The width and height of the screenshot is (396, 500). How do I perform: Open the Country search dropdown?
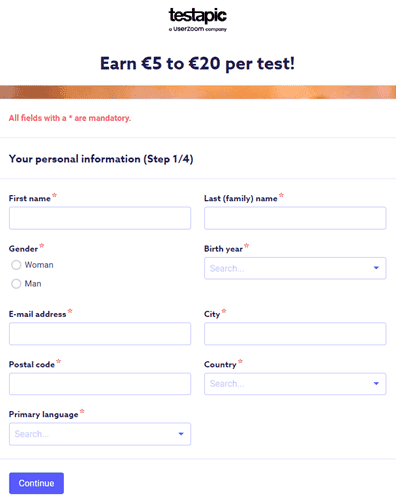295,384
